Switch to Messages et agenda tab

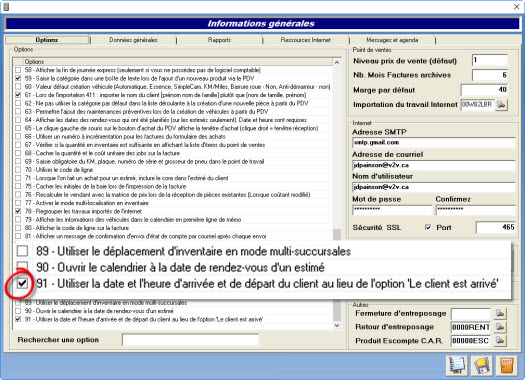[x=392, y=40]
